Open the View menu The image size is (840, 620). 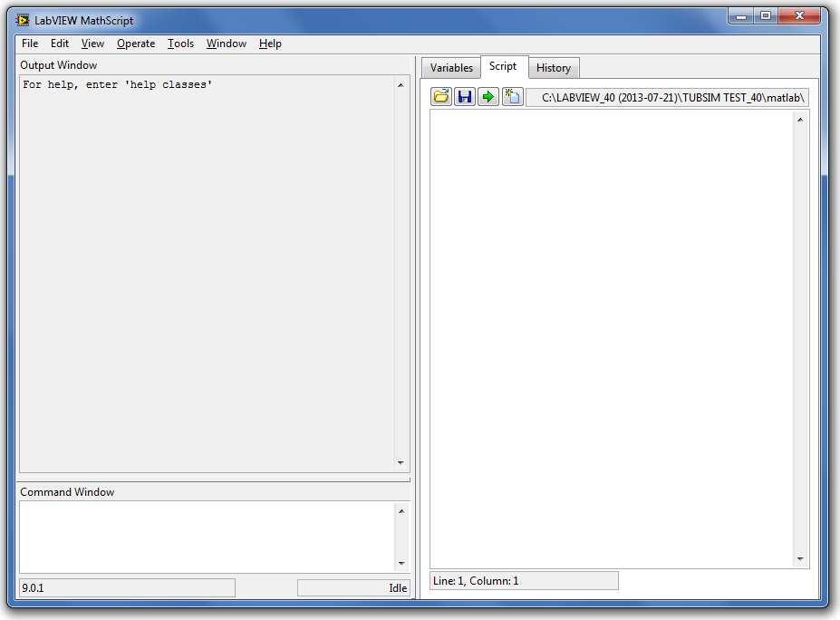pos(92,44)
